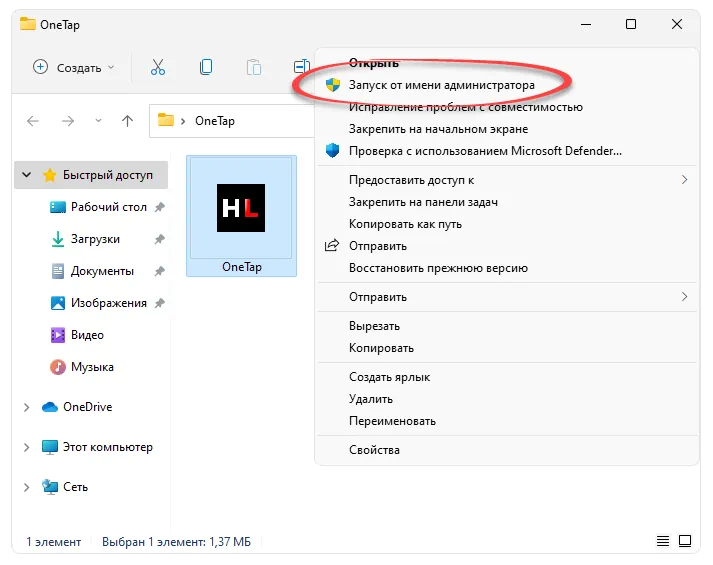The width and height of the screenshot is (713, 565).
Task: Click pin icon next to Документы
Action: click(x=160, y=271)
